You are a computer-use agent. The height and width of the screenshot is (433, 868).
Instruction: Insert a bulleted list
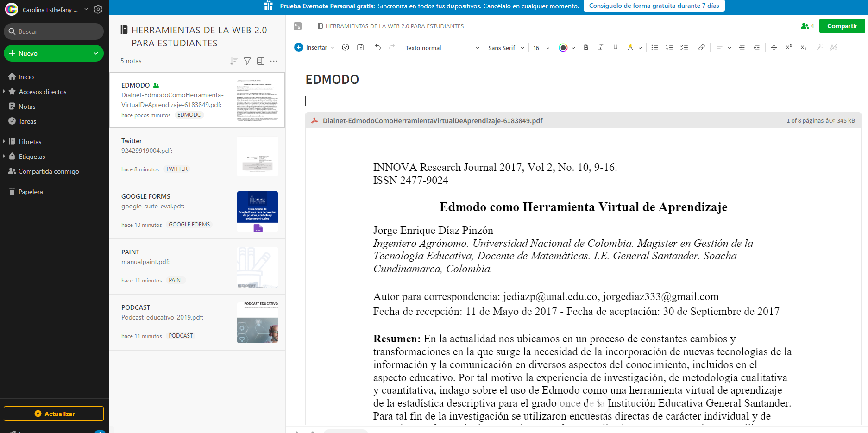tap(654, 47)
